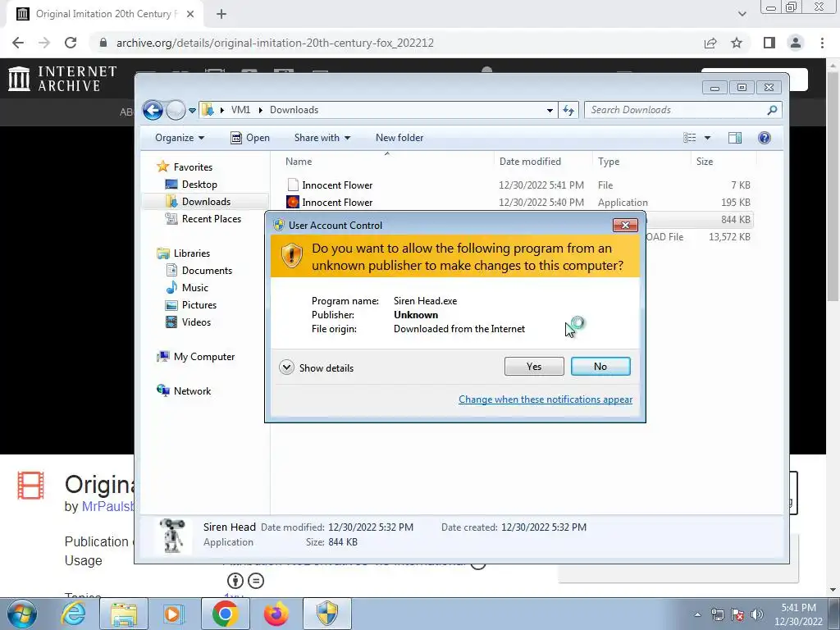Open Explorer help icon
This screenshot has height=630, width=840.
coord(764,138)
